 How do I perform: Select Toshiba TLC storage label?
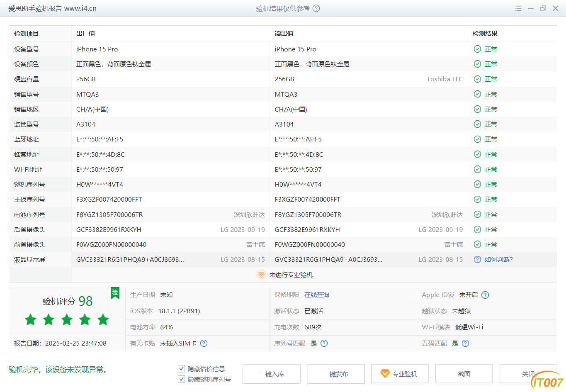[x=445, y=79]
